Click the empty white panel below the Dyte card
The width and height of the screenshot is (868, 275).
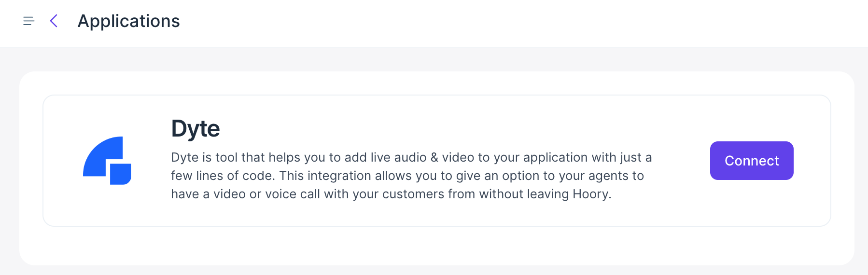[436, 245]
